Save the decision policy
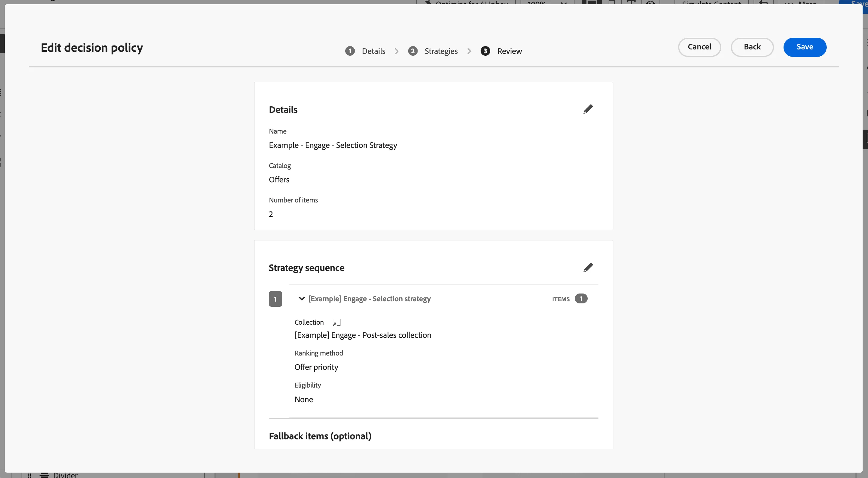This screenshot has height=478, width=868. point(805,47)
